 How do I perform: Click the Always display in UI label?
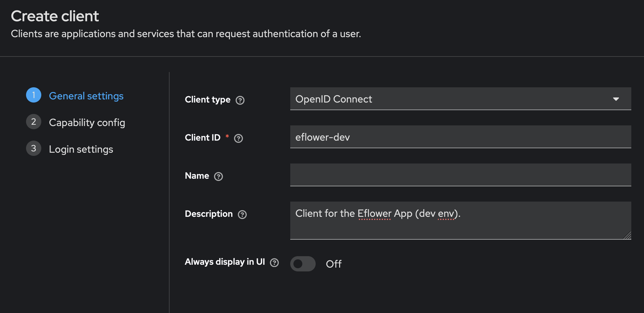click(225, 262)
